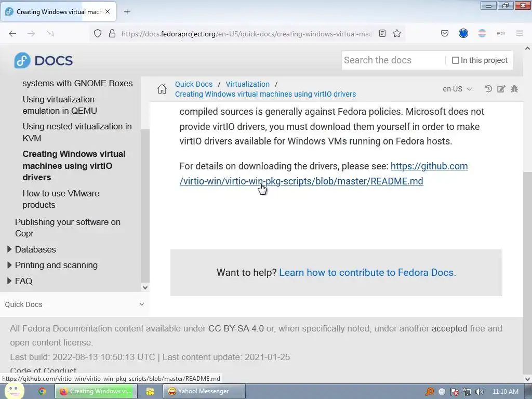Open Using nested virtualization in KVM
Viewport: 532px width, 399px height.
[x=77, y=132]
